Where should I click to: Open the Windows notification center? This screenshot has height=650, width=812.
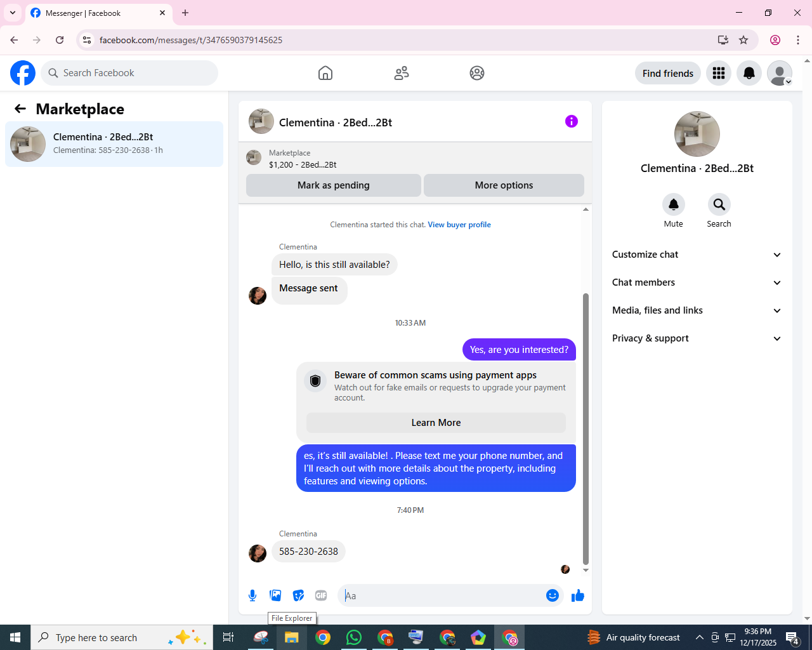pos(792,637)
